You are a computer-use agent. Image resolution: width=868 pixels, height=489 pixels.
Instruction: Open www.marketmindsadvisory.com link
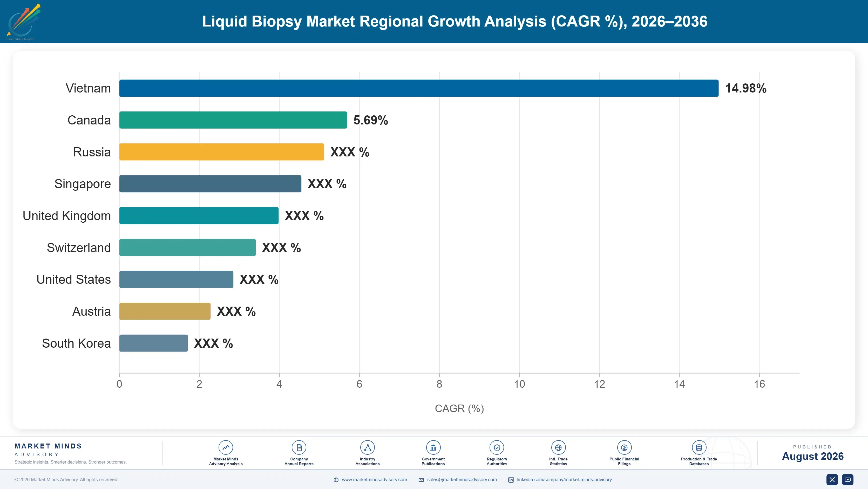click(374, 480)
